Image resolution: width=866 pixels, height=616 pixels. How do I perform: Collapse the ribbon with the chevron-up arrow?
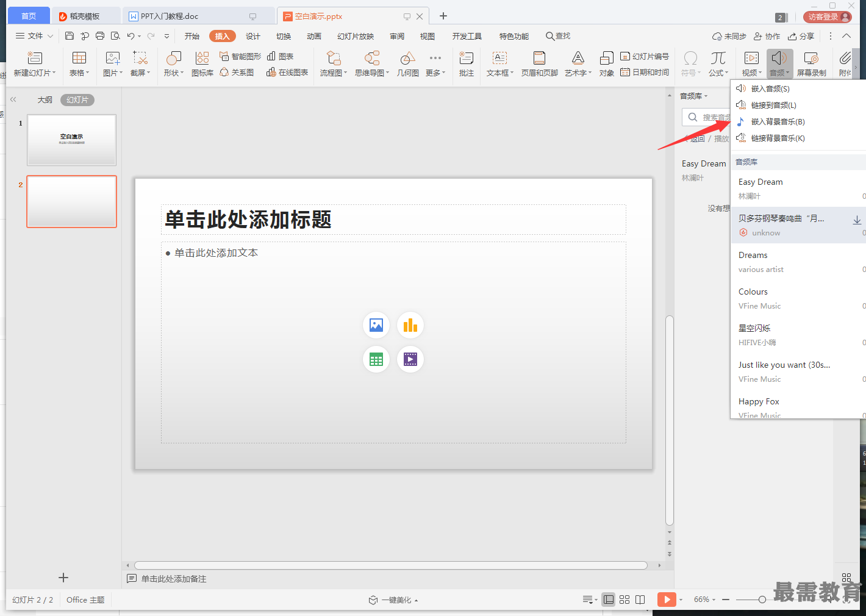[x=846, y=36]
